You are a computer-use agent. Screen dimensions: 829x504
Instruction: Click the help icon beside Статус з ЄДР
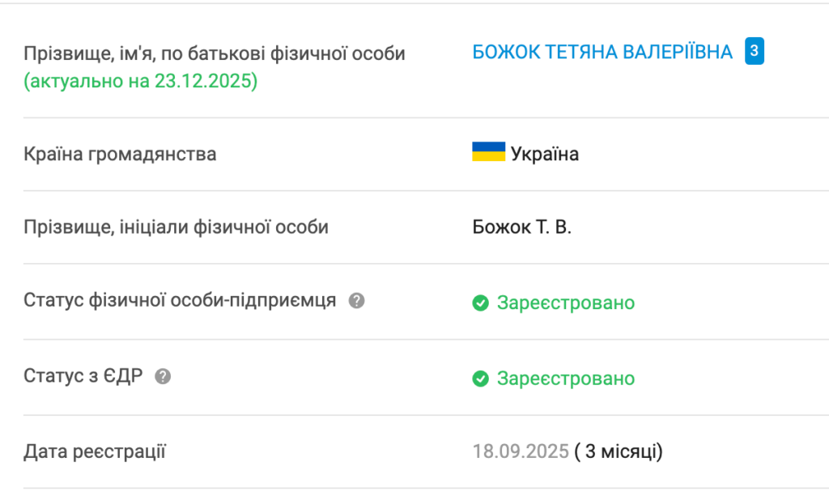163,376
